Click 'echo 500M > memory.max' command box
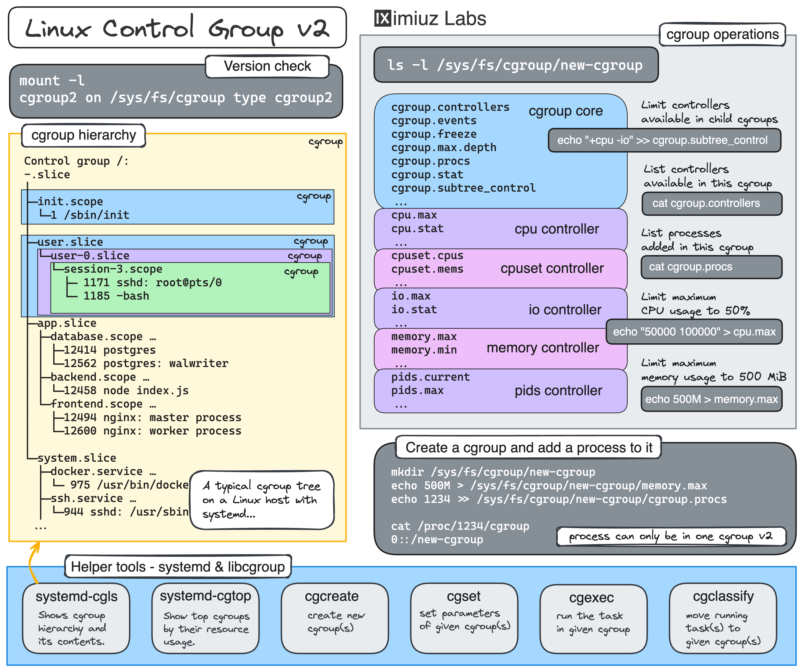The image size is (803, 672). coord(712,399)
